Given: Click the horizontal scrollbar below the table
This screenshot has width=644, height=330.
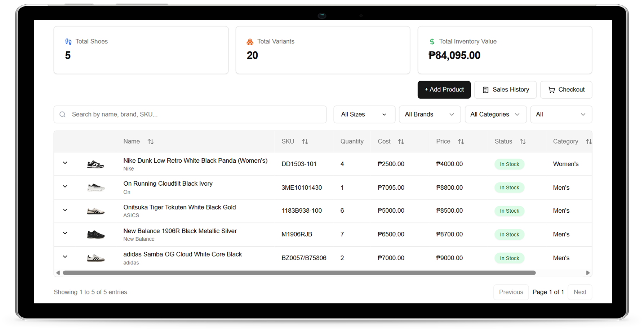Looking at the screenshot, I should tap(299, 273).
